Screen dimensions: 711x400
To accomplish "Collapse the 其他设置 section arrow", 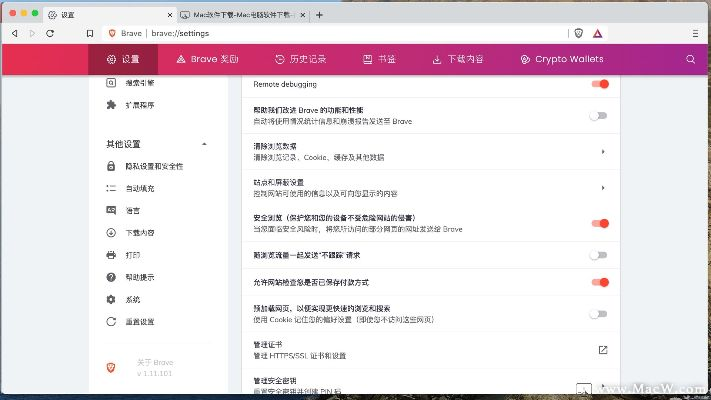I will click(204, 144).
